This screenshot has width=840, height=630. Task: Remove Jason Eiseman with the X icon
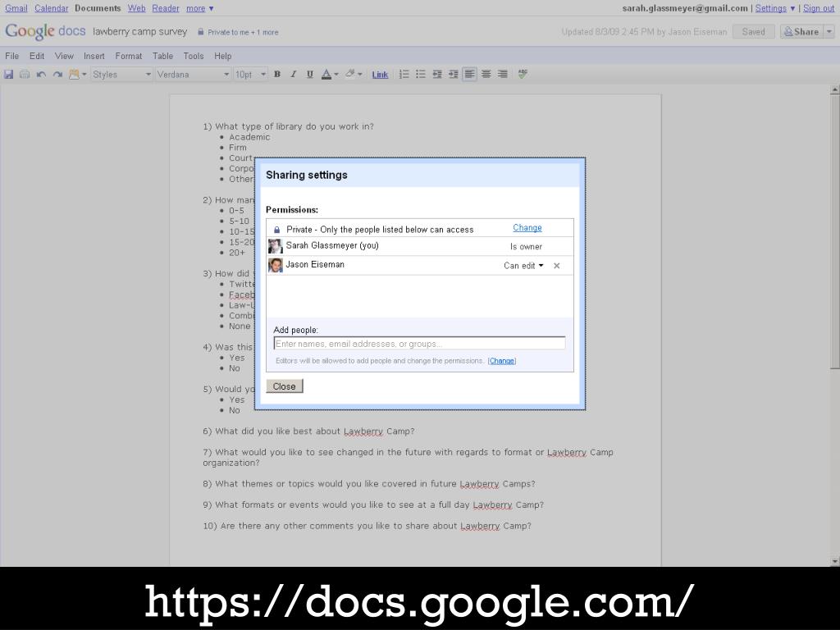(x=557, y=266)
